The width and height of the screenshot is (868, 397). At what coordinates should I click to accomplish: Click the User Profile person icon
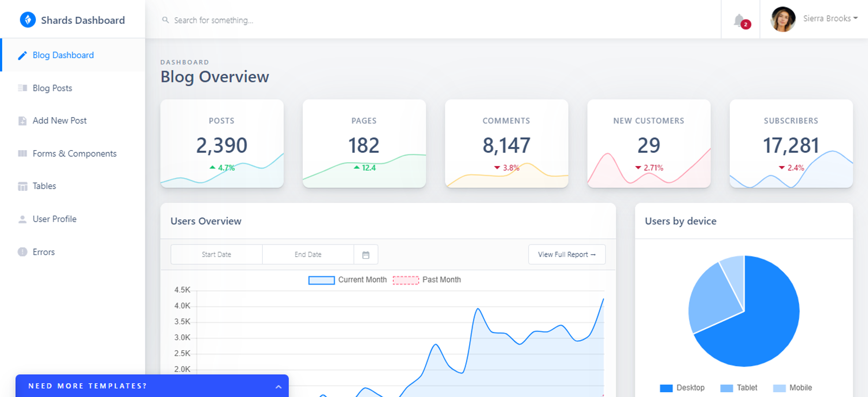click(x=22, y=219)
